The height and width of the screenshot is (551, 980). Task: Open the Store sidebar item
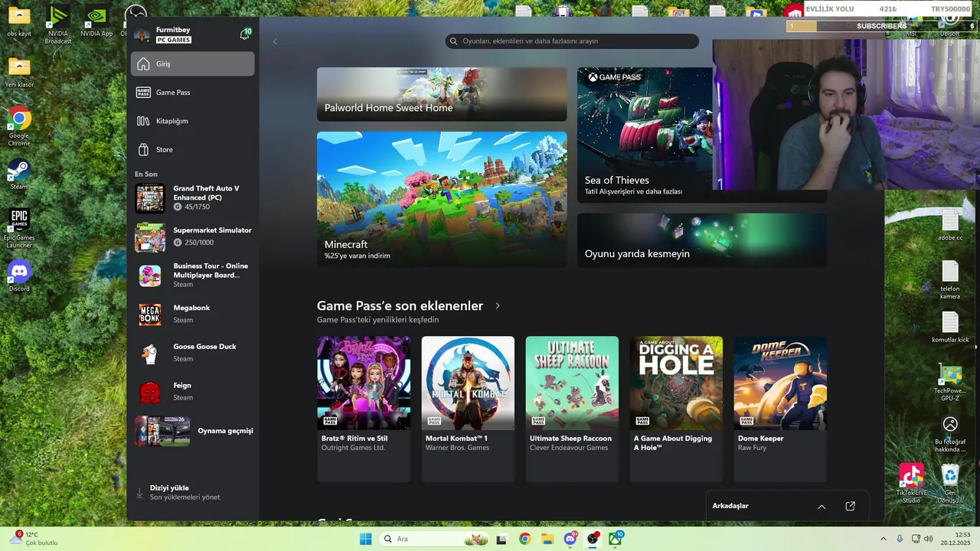pyautogui.click(x=192, y=150)
